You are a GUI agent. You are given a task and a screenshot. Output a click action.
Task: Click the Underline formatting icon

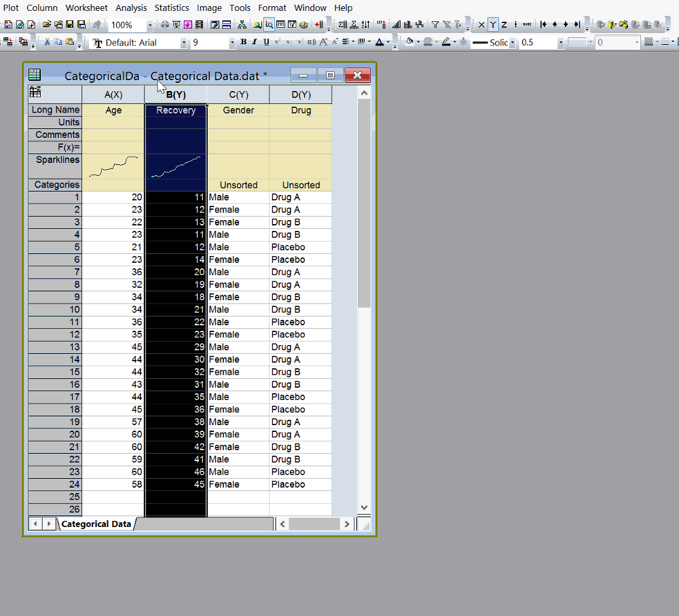tap(266, 42)
